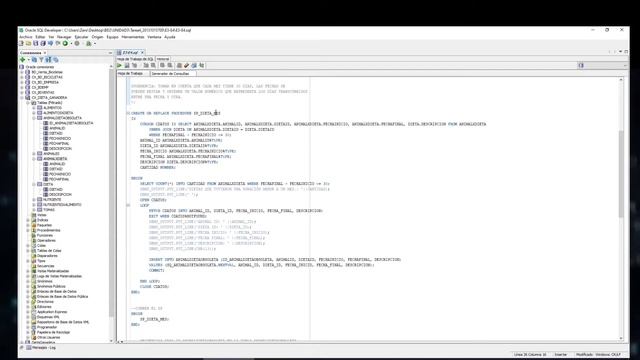Select the Tablas (Filtrado) node

pyautogui.click(x=49, y=103)
